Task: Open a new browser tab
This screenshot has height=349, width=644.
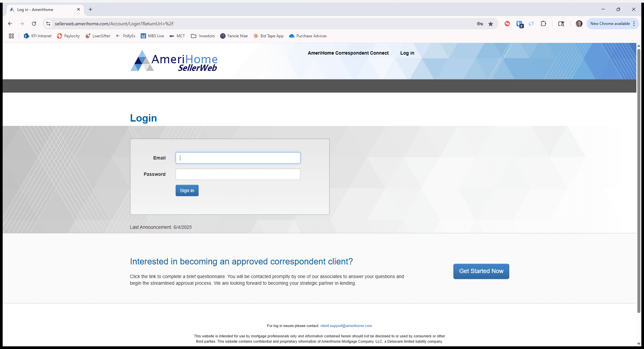Action: tap(90, 9)
